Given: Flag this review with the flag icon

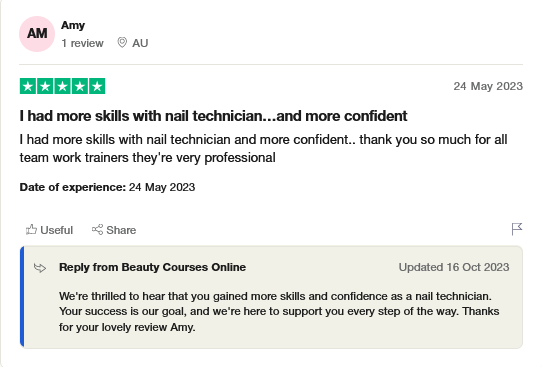Looking at the screenshot, I should coord(517,229).
